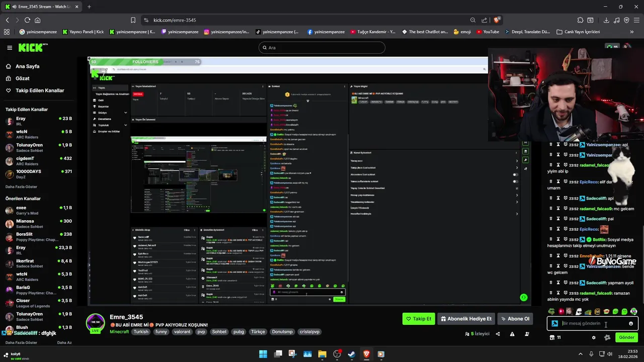Screen dimensions: 644x362
Task: Click the taskbar volume speaker icon
Action: pos(610,354)
